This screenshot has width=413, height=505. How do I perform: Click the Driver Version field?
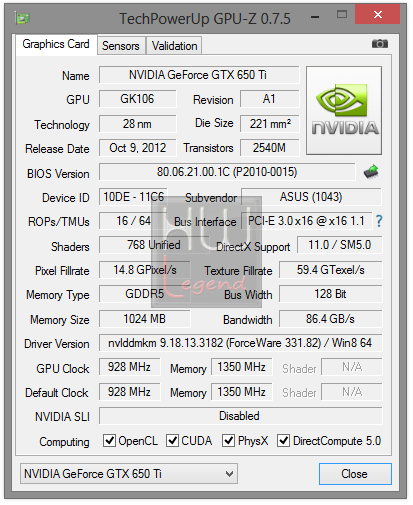[240, 343]
